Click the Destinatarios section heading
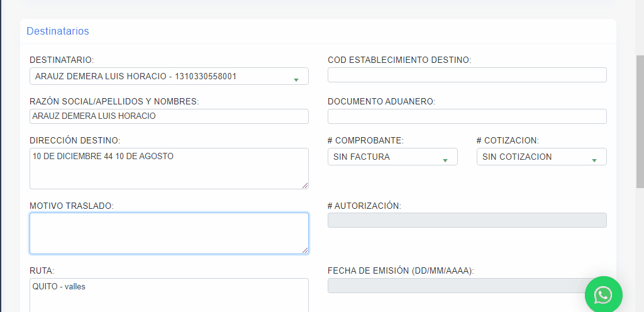644x312 pixels. pos(58,31)
